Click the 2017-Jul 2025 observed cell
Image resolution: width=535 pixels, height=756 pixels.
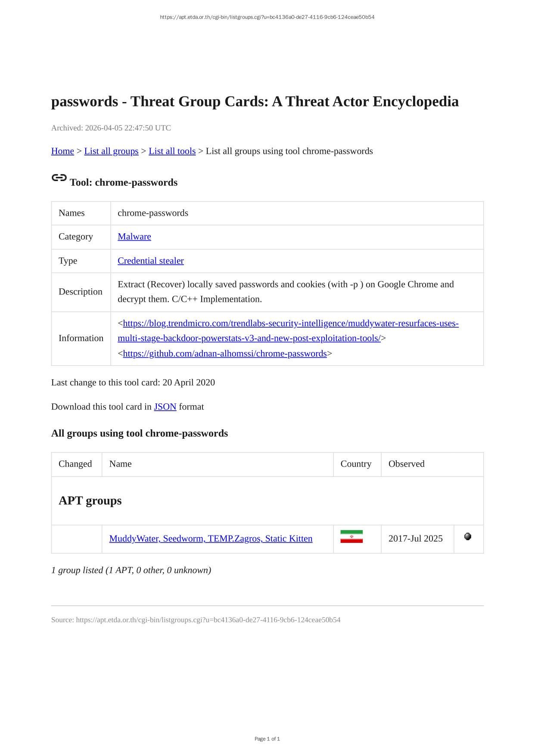pos(415,539)
